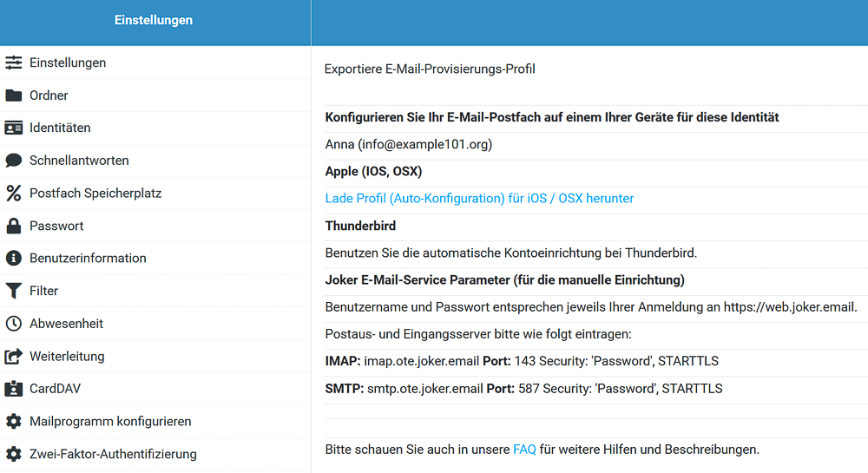Click the info circle icon for Benutzerinformation
Screen dimensions: 868x473
(x=13, y=258)
